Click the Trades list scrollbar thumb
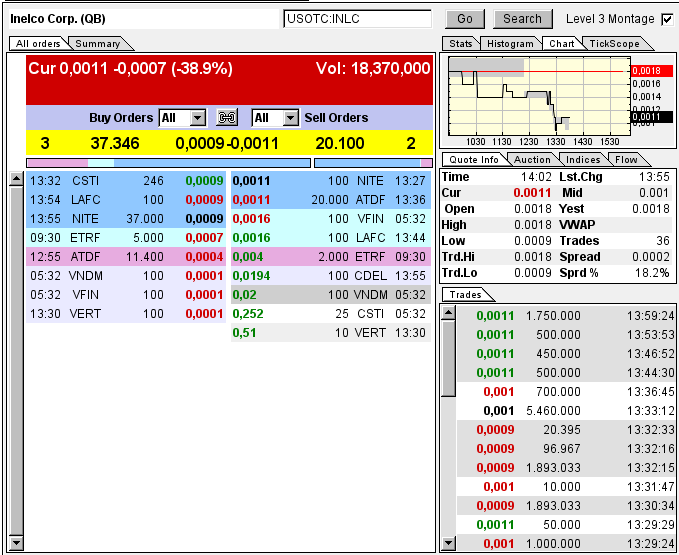 coord(449,358)
